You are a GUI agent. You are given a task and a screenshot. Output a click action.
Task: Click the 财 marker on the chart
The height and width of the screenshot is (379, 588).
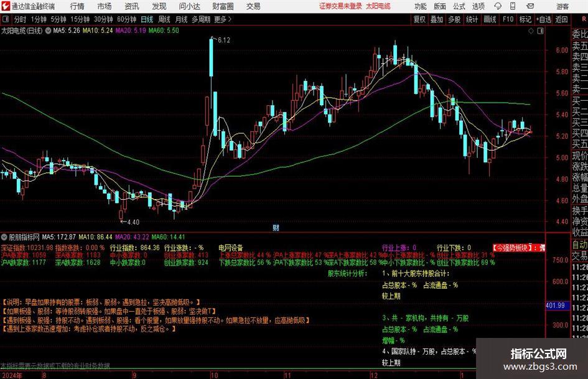[x=276, y=227]
